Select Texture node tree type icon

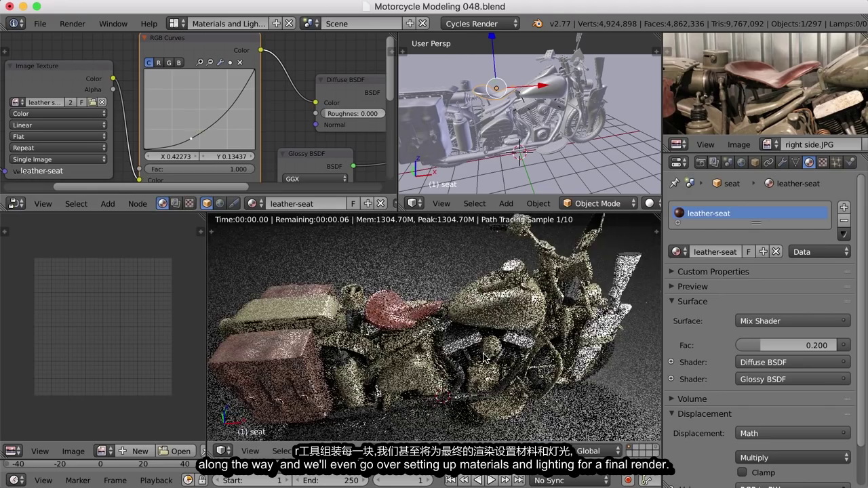189,203
